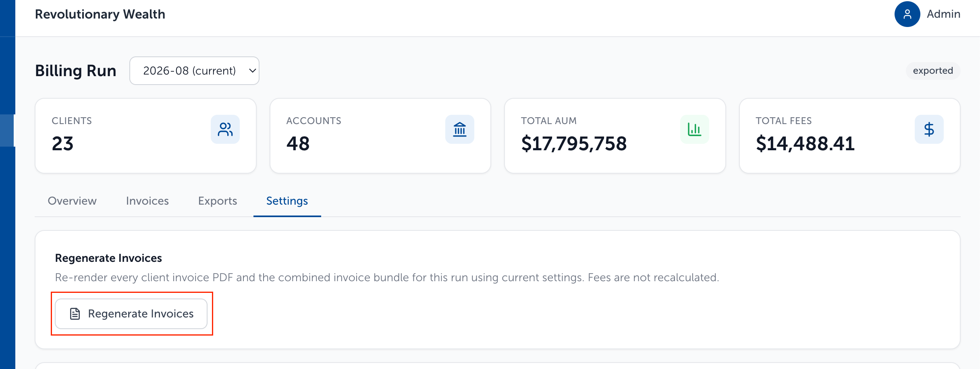Open the Invoices tab
This screenshot has height=369, width=980.
pyautogui.click(x=147, y=201)
